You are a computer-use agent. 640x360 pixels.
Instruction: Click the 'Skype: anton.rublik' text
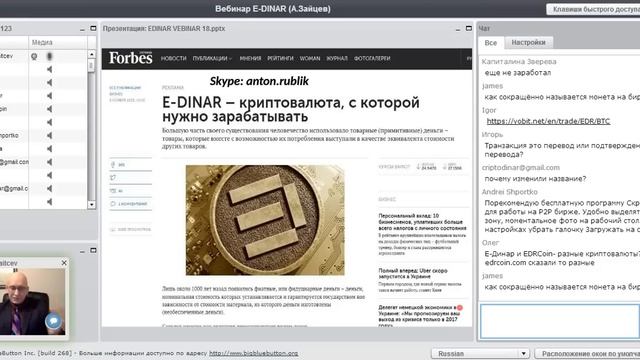259,81
